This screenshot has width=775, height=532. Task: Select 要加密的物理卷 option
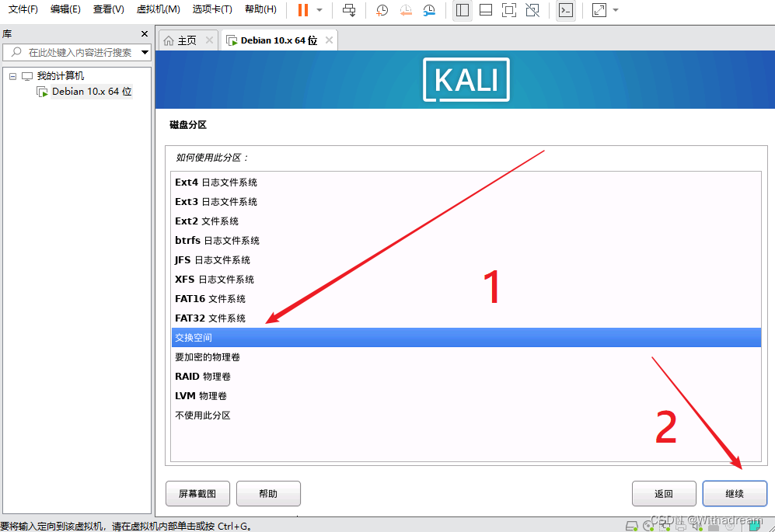466,357
